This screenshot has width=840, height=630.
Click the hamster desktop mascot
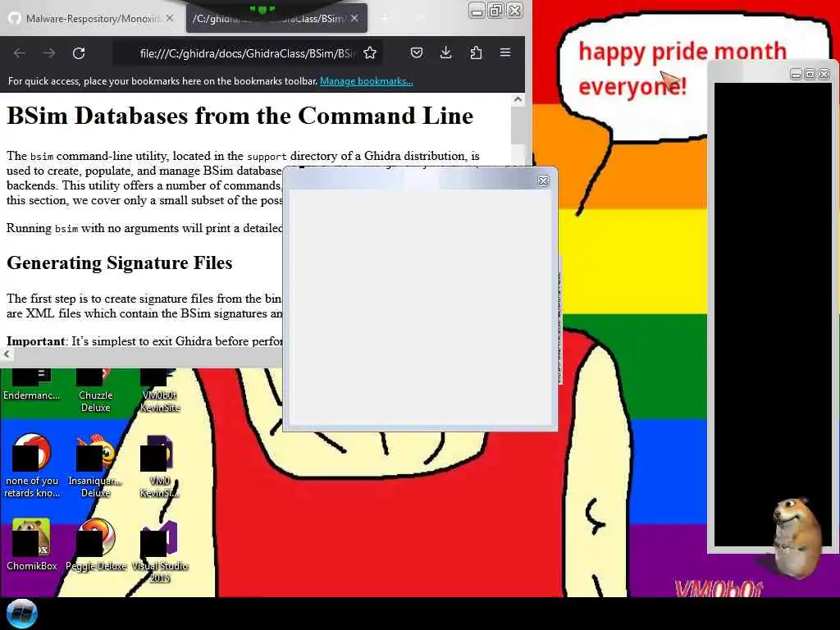[x=797, y=536]
